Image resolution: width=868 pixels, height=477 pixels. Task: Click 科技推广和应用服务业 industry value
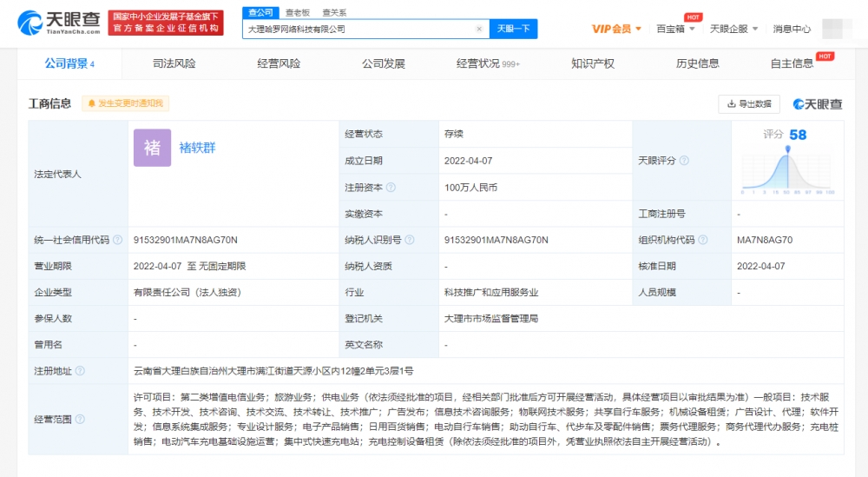tap(491, 293)
